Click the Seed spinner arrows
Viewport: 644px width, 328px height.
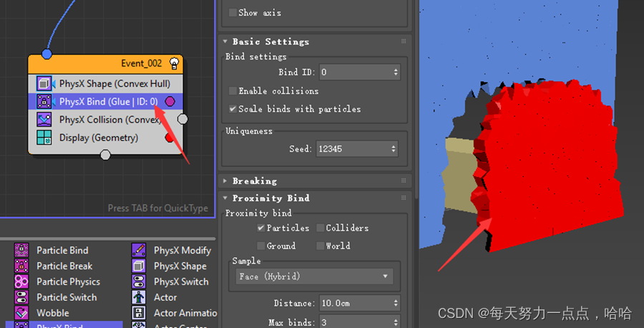[394, 149]
